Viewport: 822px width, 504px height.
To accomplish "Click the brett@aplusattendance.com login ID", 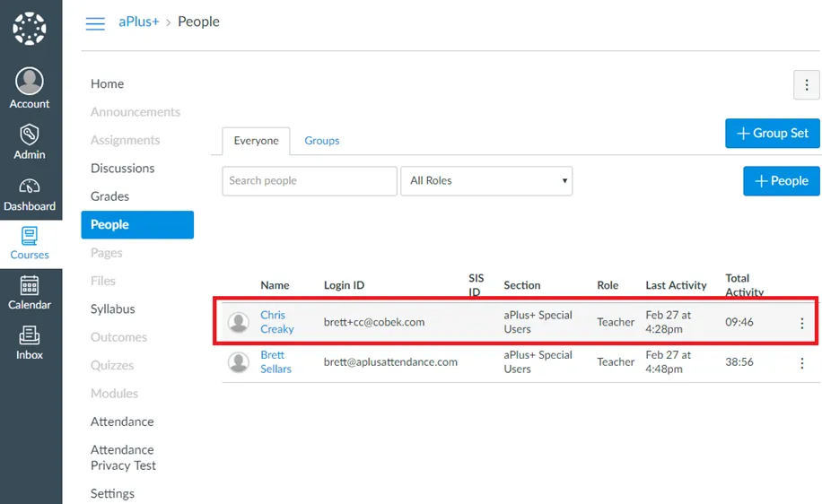I will point(390,362).
